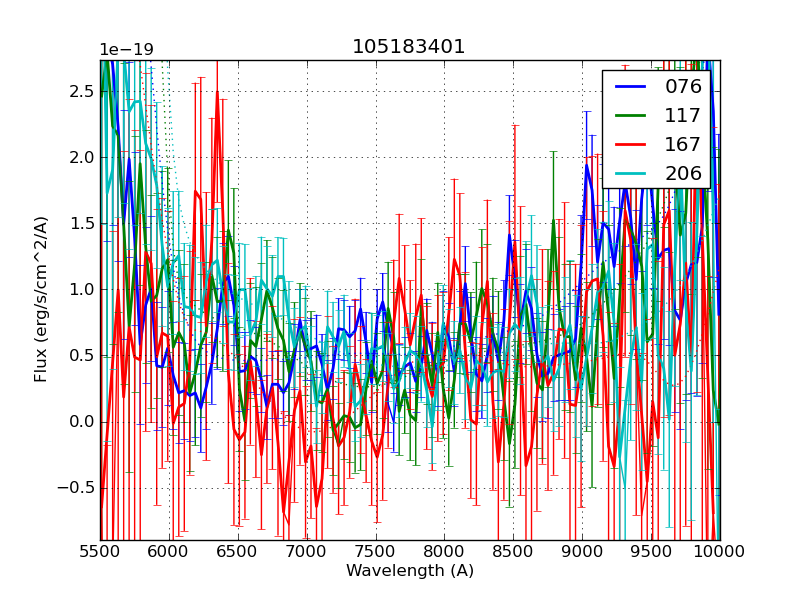
Task: Click the Wavelength (A) x-axis label
Action: (x=410, y=571)
